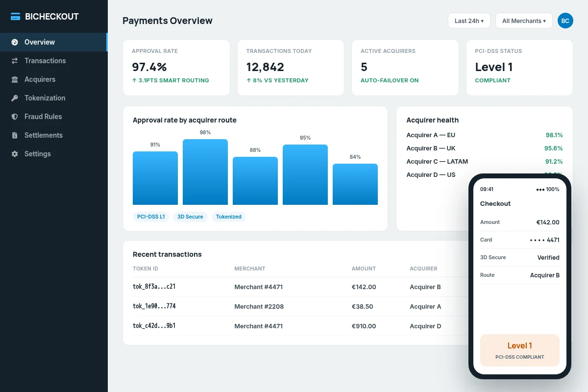Click Merchant #2208 cell
The height and width of the screenshot is (392, 588).
259,307
